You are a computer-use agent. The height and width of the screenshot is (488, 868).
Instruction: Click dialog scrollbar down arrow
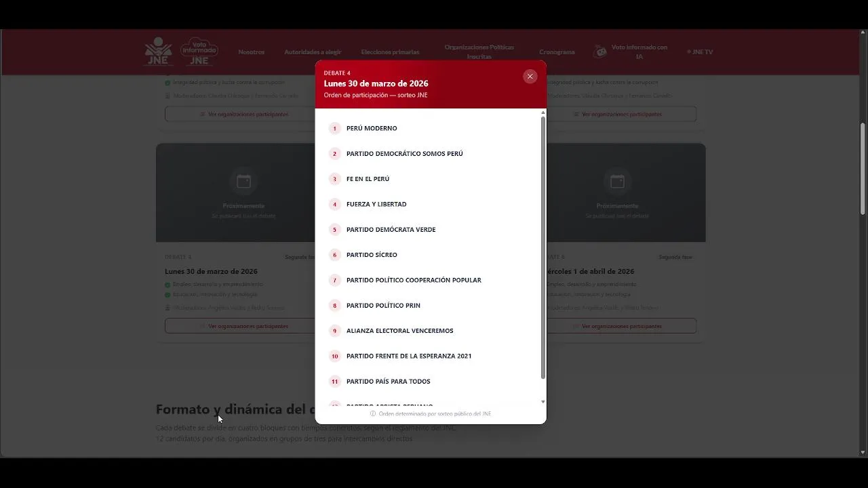click(542, 402)
